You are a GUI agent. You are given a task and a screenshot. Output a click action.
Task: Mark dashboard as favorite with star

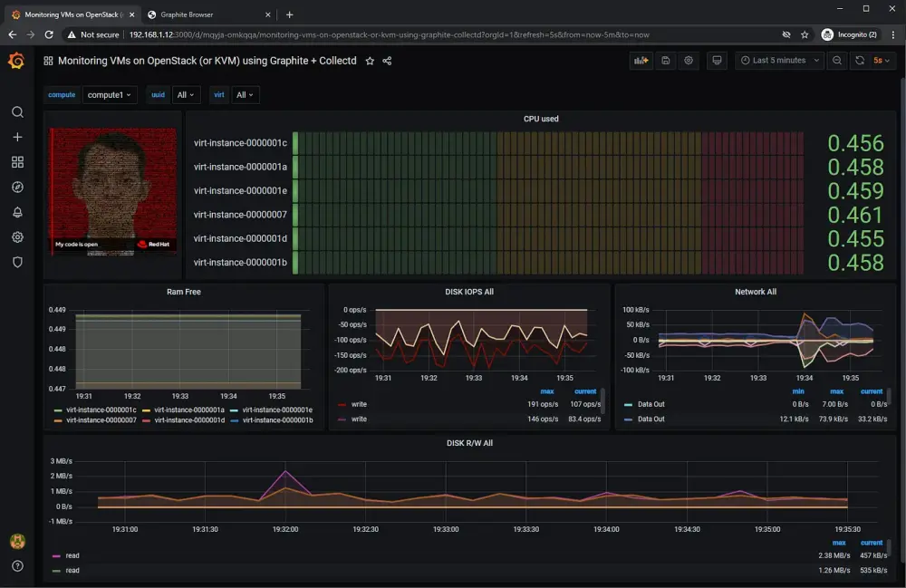[370, 61]
